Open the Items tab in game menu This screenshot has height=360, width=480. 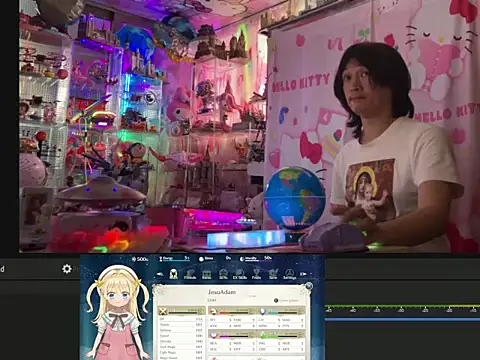207,274
